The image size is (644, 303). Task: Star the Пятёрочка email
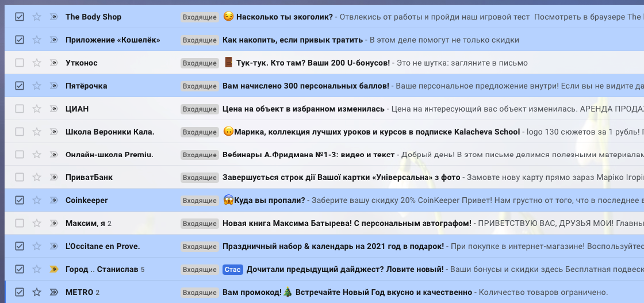(37, 86)
